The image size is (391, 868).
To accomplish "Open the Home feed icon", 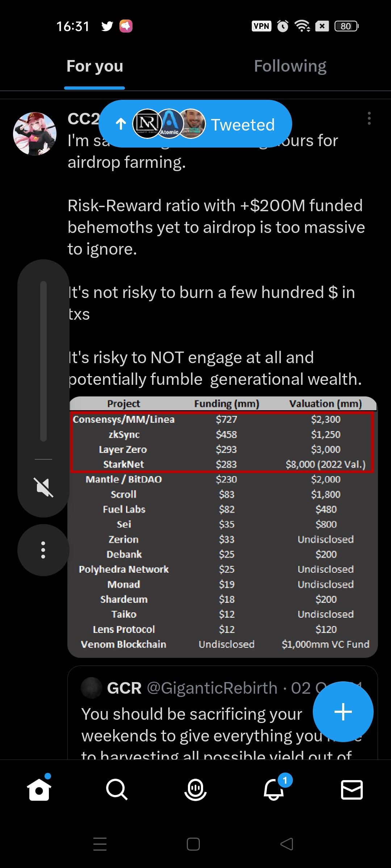I will tap(39, 789).
